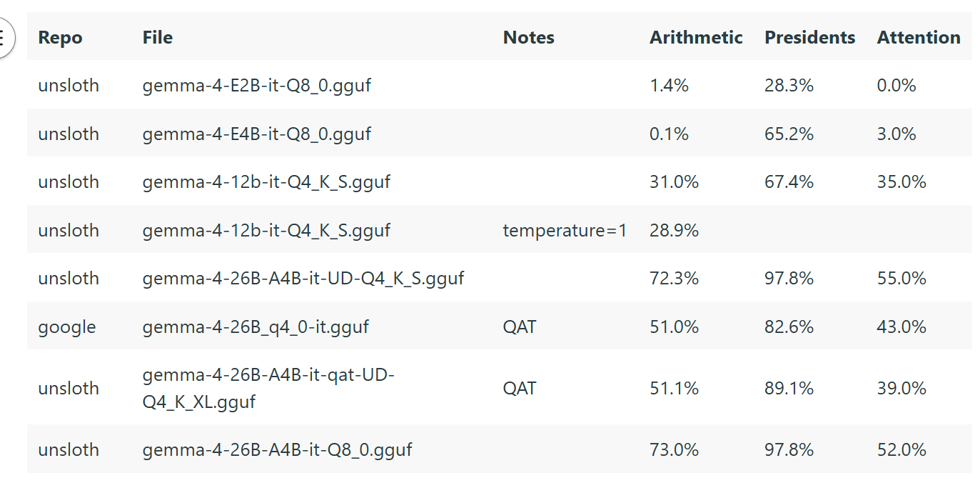
Task: Click QAT note in the google row
Action: tap(520, 327)
